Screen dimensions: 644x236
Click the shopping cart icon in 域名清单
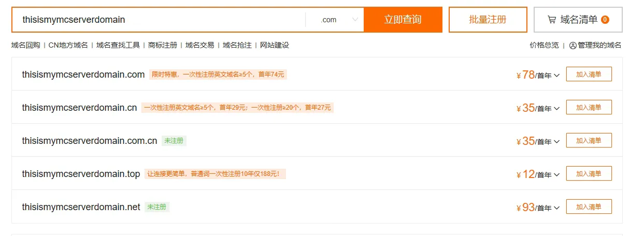[552, 20]
